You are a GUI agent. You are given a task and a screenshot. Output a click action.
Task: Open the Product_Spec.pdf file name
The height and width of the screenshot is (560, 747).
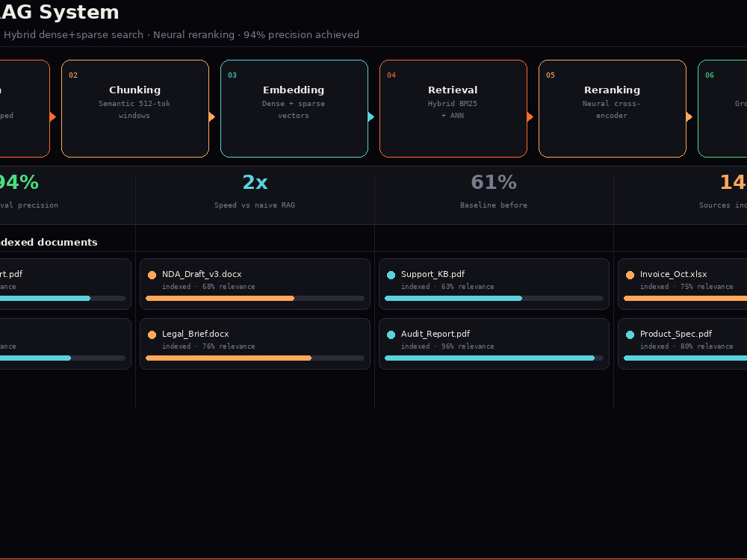point(676,334)
